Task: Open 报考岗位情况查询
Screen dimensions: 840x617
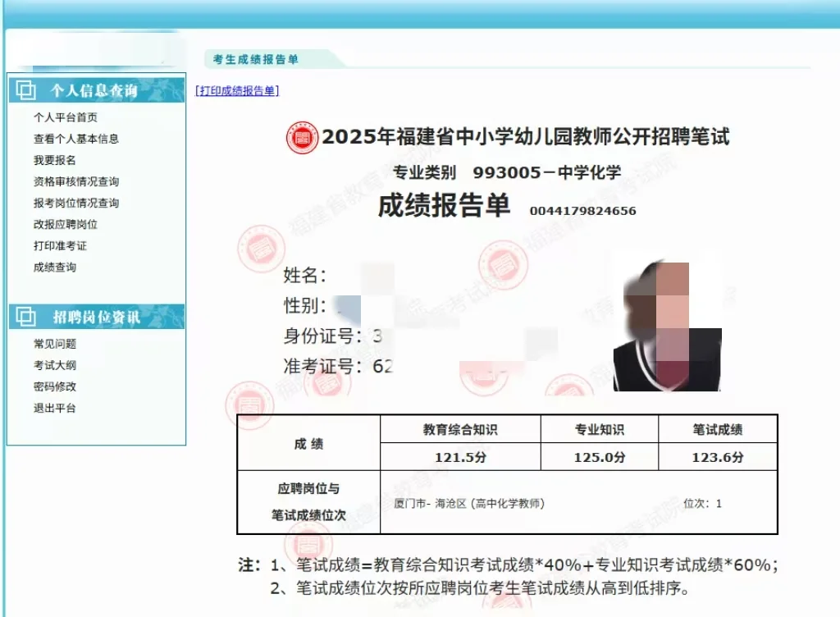Action: 77,203
